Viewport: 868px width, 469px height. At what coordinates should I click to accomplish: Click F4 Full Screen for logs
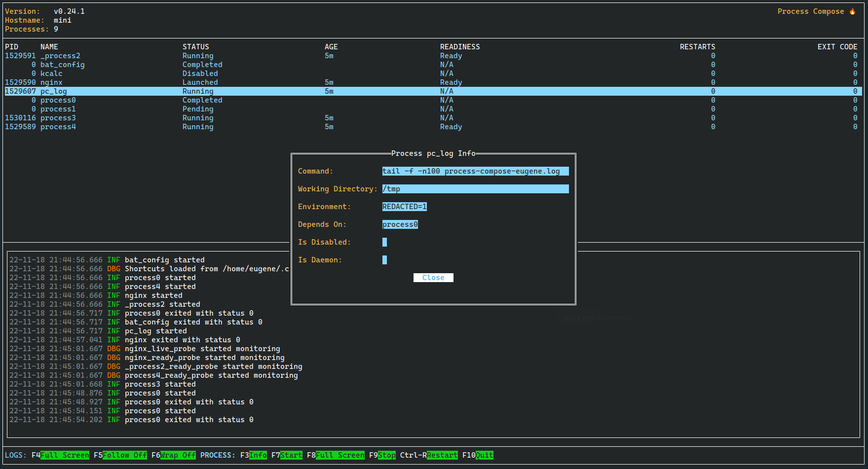pyautogui.click(x=60, y=455)
